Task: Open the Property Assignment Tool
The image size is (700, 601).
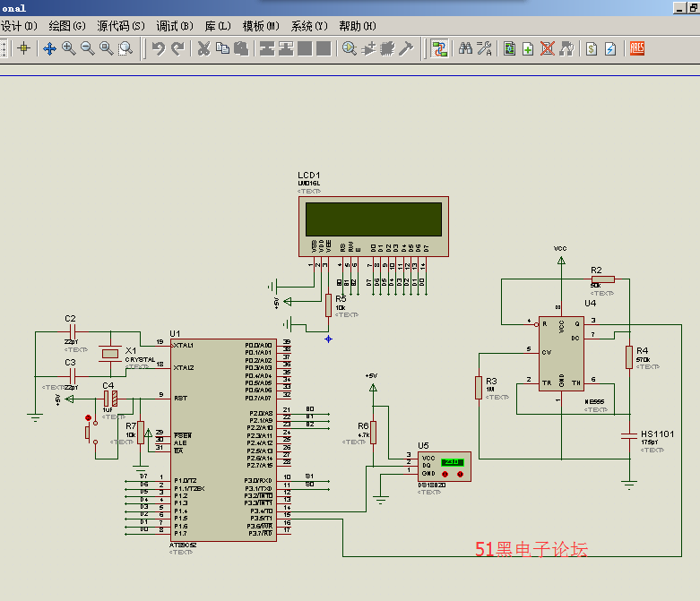Action: pos(484,48)
